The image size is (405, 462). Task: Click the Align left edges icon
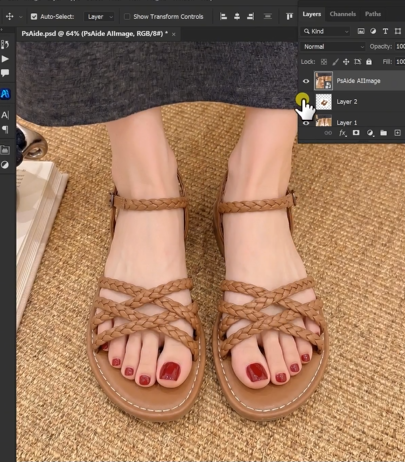click(223, 16)
